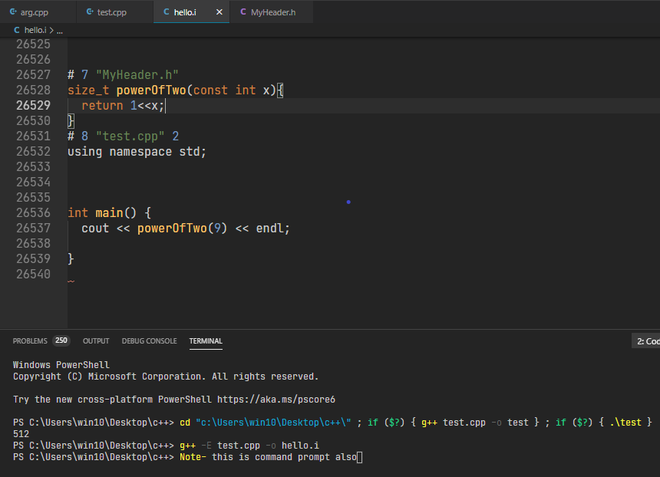Image resolution: width=660 pixels, height=477 pixels.
Task: Close the hello.i editor tab
Action: [x=219, y=13]
